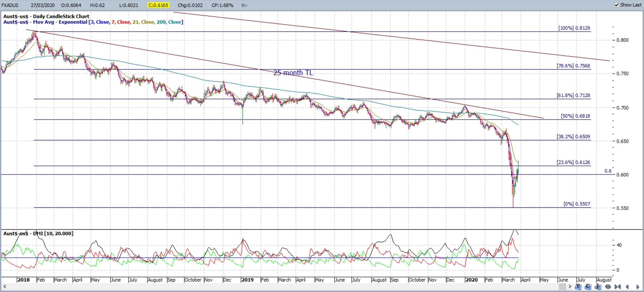This screenshot has height=292, width=644.
Task: Click the horizontal scrollbar thumb
Action: (x=562, y=286)
